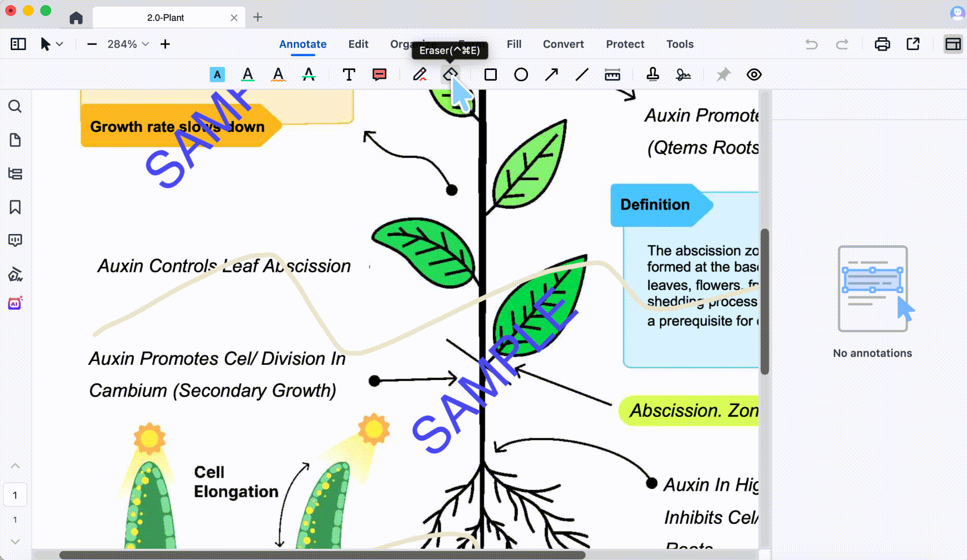Redo the last action
Image resolution: width=967 pixels, height=560 pixels.
coord(842,44)
